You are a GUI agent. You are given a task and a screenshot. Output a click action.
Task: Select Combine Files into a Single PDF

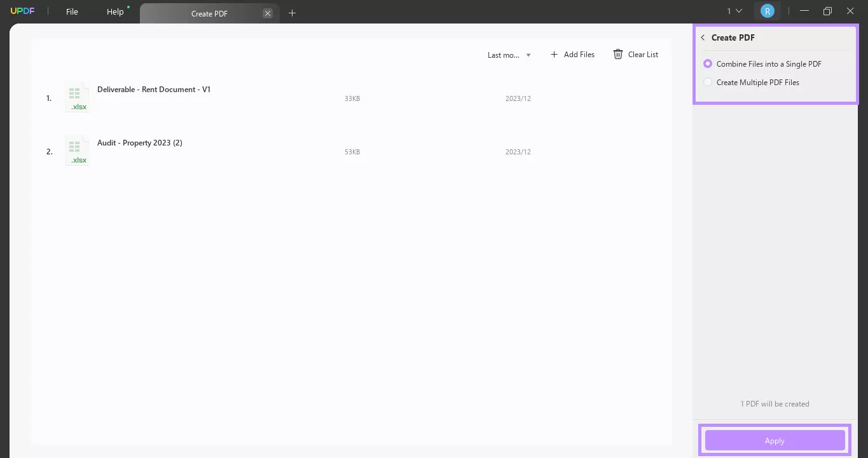click(708, 64)
